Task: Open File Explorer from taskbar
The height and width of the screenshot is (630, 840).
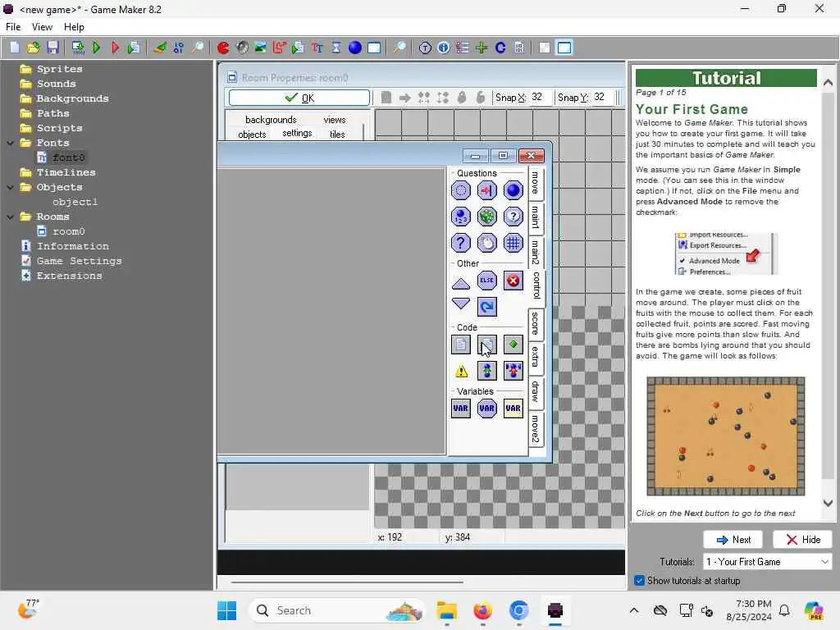Action: tap(446, 610)
